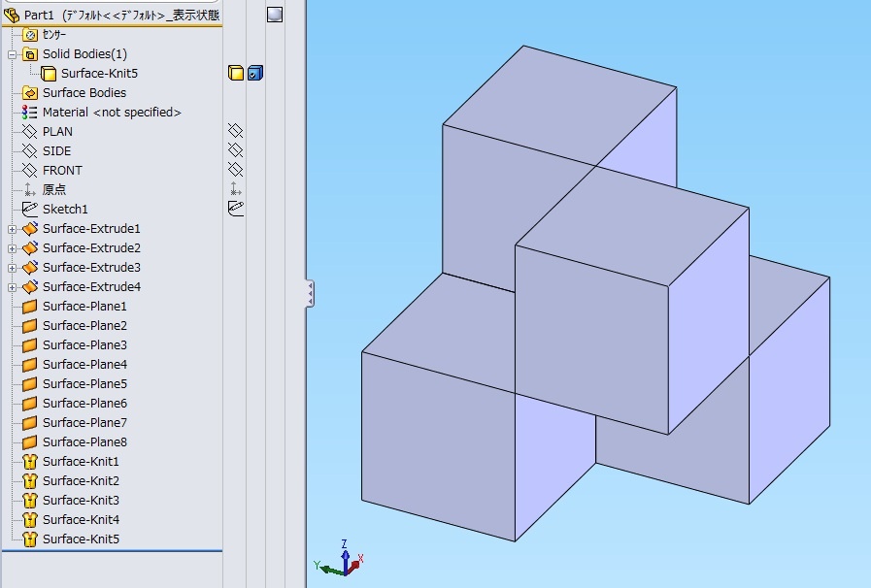Select Surface-Plane6 in feature tree
871x588 pixels.
pyautogui.click(x=84, y=404)
